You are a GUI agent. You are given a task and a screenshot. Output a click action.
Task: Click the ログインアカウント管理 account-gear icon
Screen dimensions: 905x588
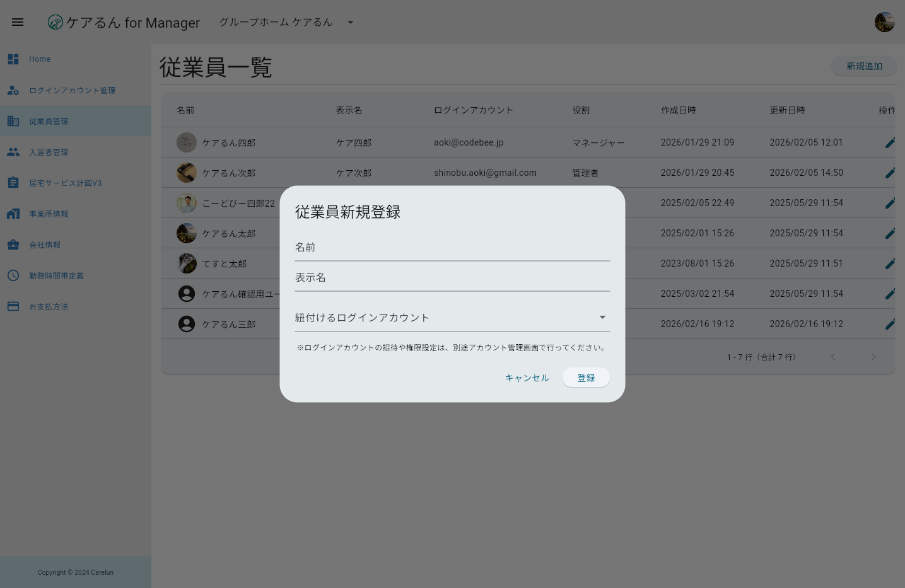coord(13,90)
